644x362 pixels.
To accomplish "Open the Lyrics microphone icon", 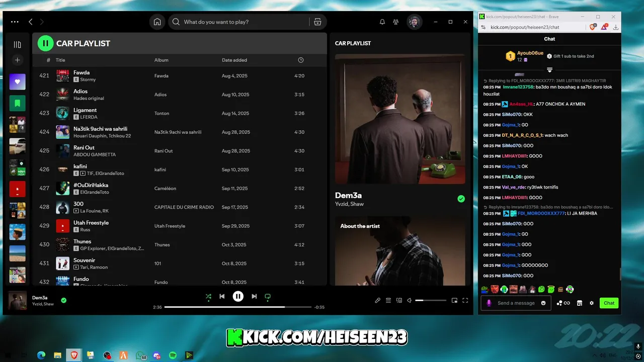I will (378, 300).
